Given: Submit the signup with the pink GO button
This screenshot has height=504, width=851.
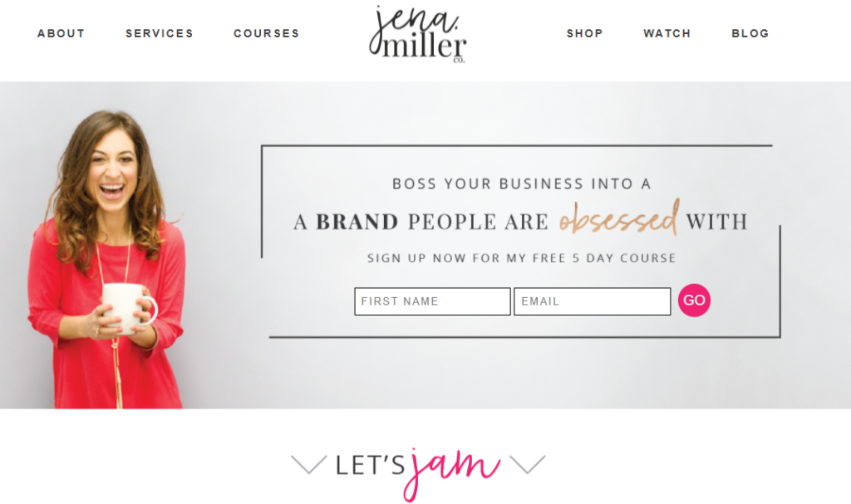Looking at the screenshot, I should point(694,300).
